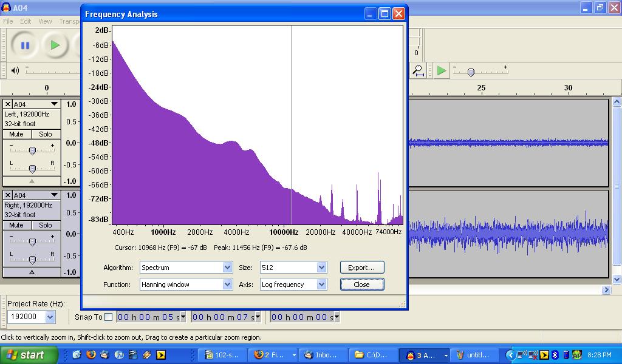Image resolution: width=622 pixels, height=364 pixels.
Task: Click the Play-at-speed green arrow
Action: pyautogui.click(x=442, y=71)
